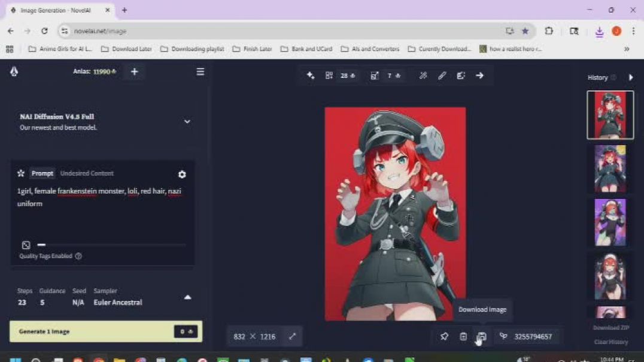Viewport: 644px width, 362px height.
Task: Select the Prompt tab
Action: click(42, 173)
